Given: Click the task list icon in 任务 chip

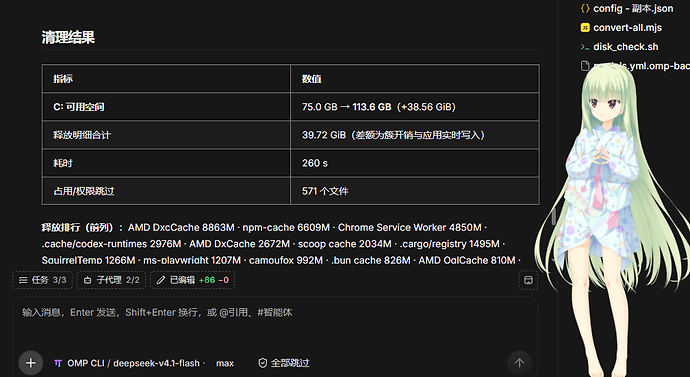Looking at the screenshot, I should point(23,280).
